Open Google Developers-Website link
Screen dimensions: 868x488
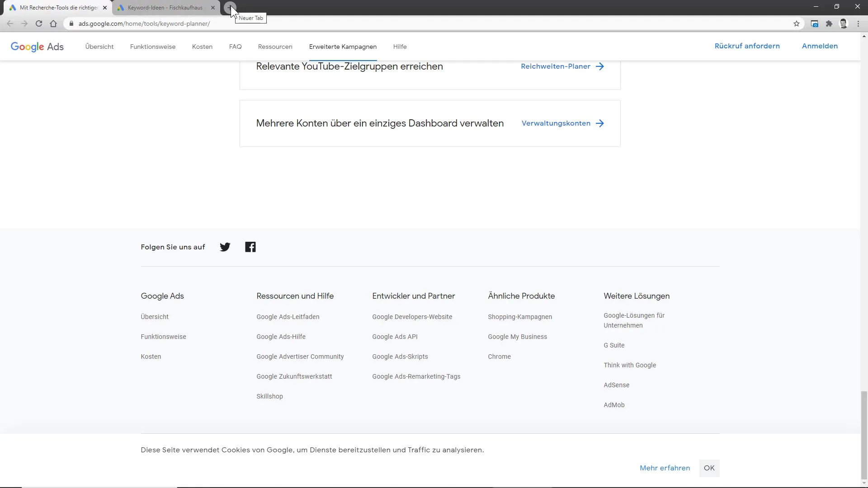[x=412, y=317]
